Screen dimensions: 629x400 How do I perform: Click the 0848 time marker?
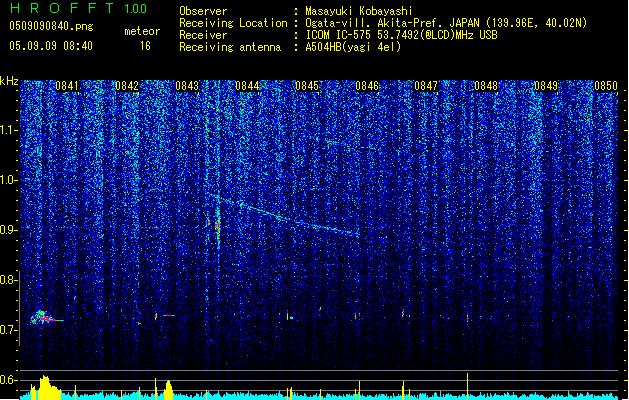click(486, 86)
